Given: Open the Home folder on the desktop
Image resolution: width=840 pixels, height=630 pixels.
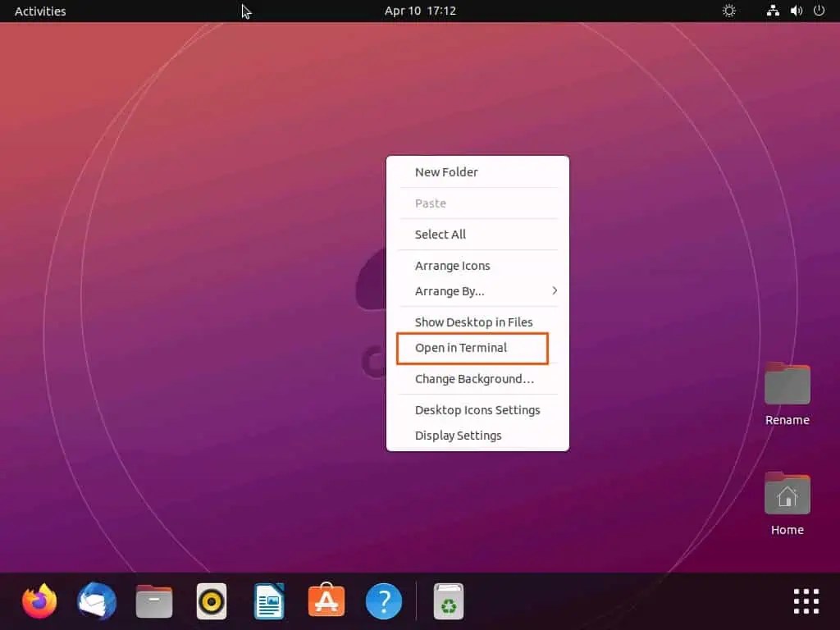Looking at the screenshot, I should tap(787, 495).
